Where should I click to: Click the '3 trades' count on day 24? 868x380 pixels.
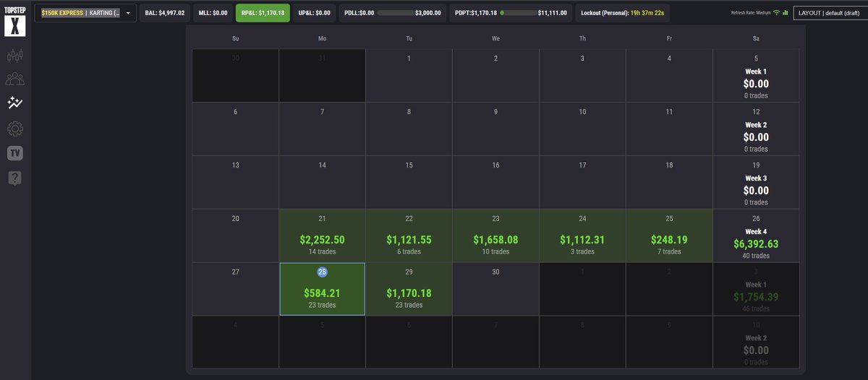(x=582, y=252)
